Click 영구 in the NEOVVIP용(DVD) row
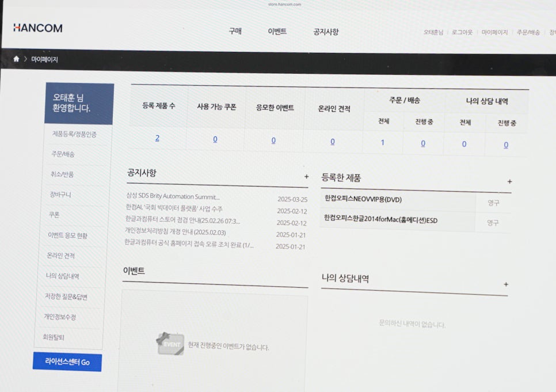This screenshot has width=556, height=392. coord(493,203)
